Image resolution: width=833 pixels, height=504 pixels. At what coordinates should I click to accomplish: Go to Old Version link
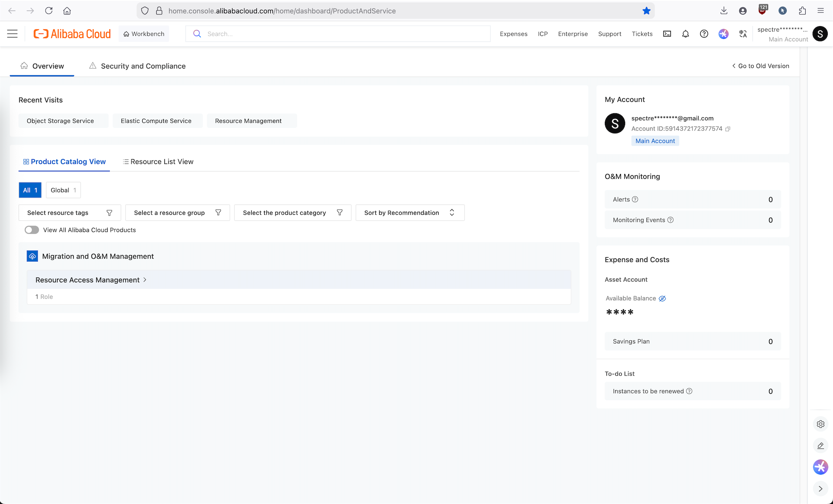click(761, 66)
